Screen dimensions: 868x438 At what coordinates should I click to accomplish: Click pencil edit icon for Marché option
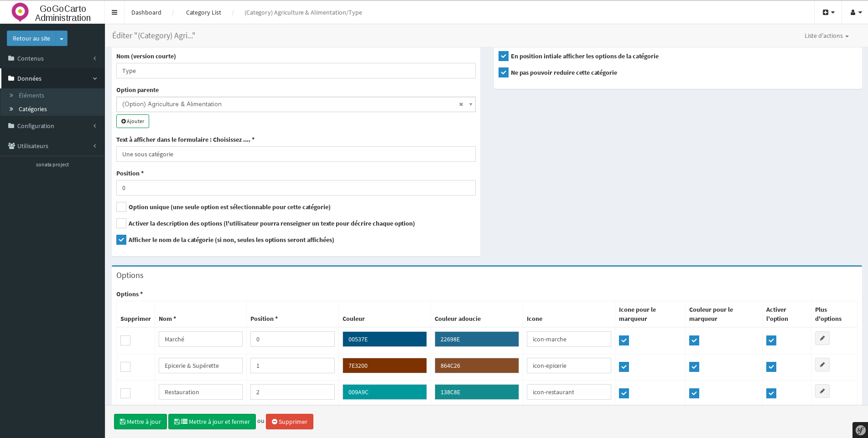822,338
